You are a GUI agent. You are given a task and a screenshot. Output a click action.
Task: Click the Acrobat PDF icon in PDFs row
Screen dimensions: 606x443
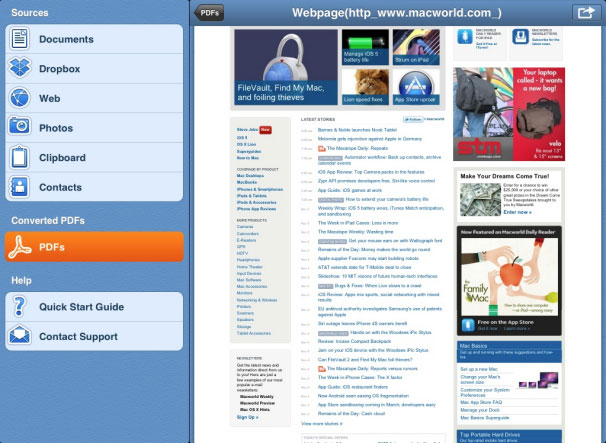[19, 247]
